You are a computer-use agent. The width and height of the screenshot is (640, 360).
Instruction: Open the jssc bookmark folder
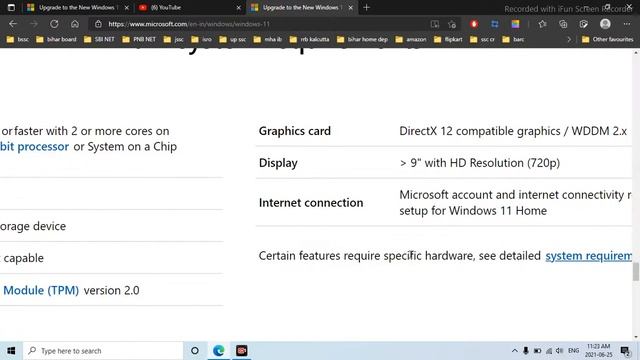click(x=173, y=39)
